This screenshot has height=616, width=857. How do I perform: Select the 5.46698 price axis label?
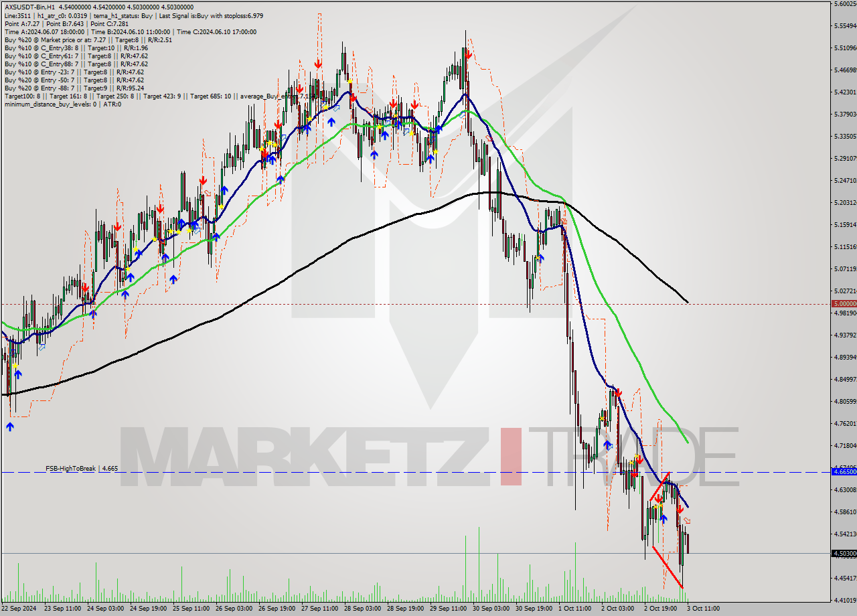845,70
